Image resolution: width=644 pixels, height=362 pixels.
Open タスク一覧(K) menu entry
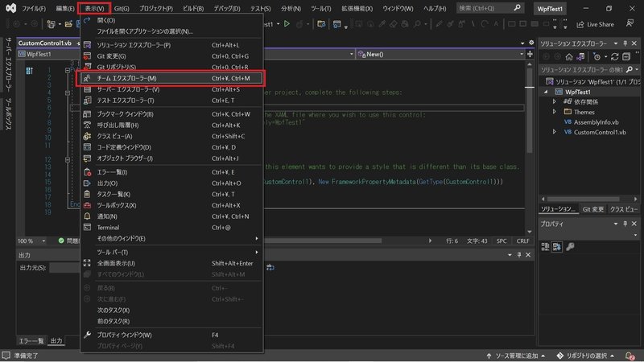[171, 194]
